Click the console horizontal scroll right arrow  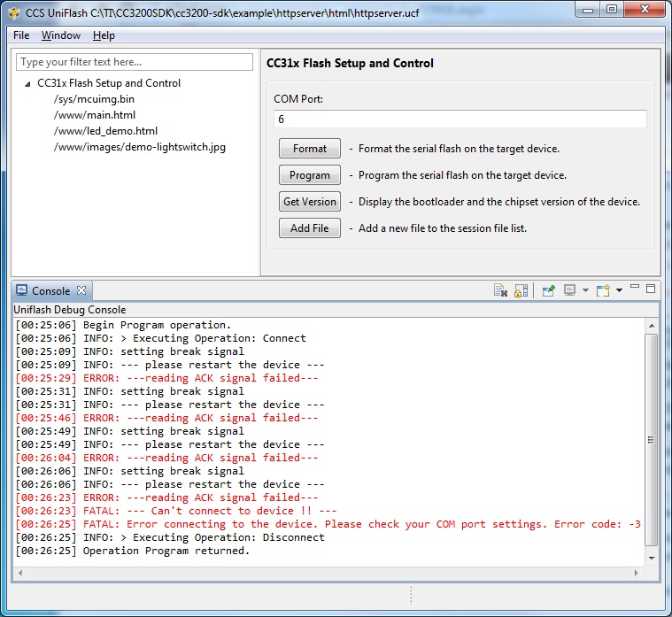pyautogui.click(x=636, y=573)
